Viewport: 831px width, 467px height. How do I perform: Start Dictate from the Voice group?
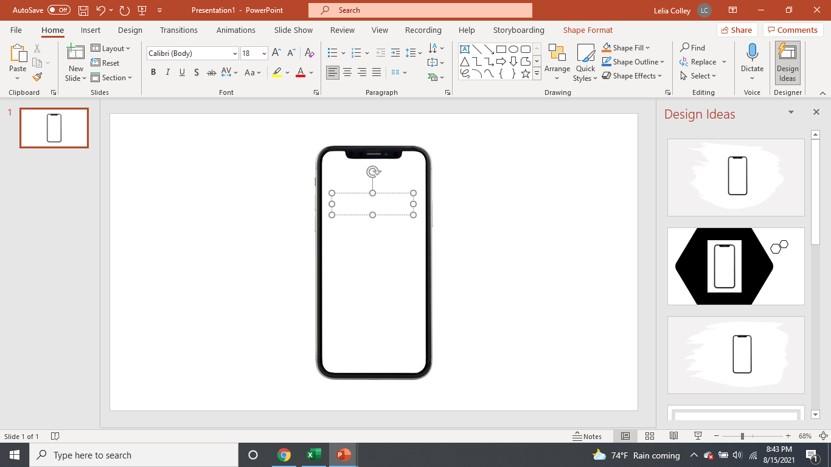tap(751, 62)
